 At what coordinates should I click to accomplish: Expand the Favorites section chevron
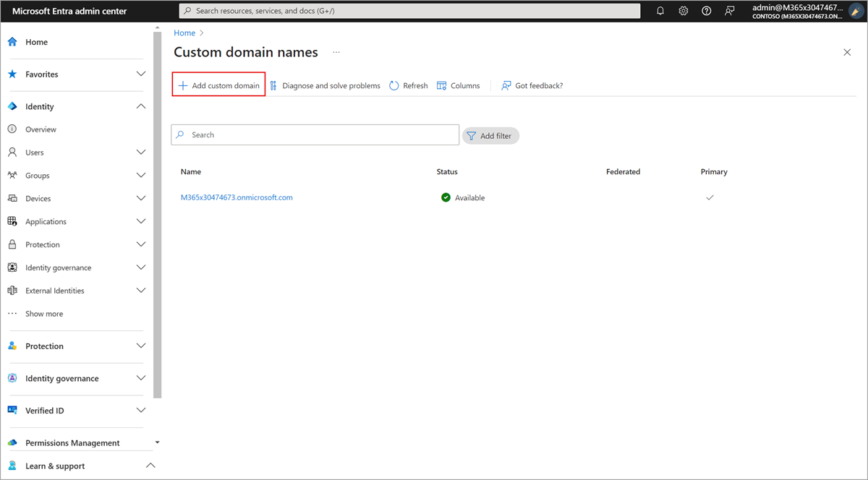tap(141, 74)
